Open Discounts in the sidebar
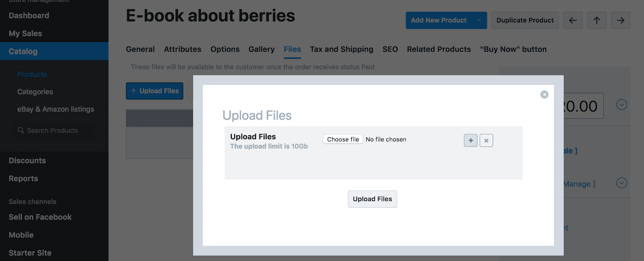Viewport: 644px width, 261px height. 27,161
